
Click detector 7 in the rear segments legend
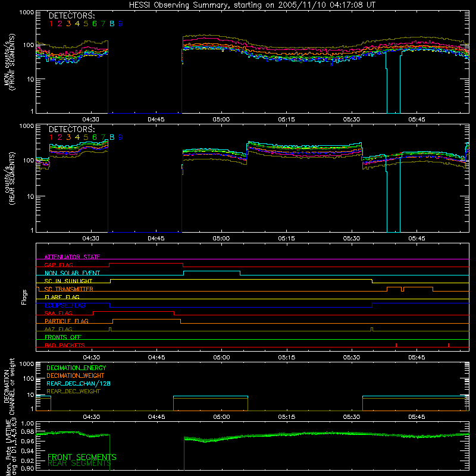[103, 137]
